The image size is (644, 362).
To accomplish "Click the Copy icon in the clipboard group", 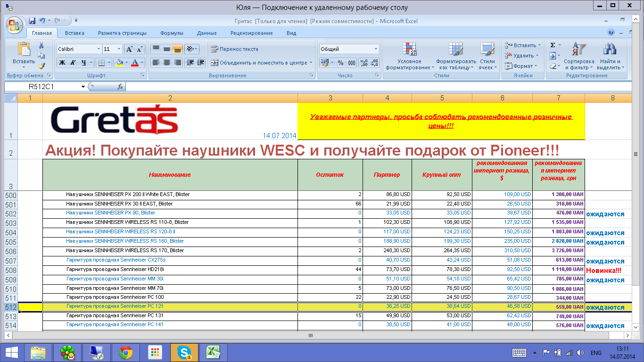I will [x=41, y=56].
